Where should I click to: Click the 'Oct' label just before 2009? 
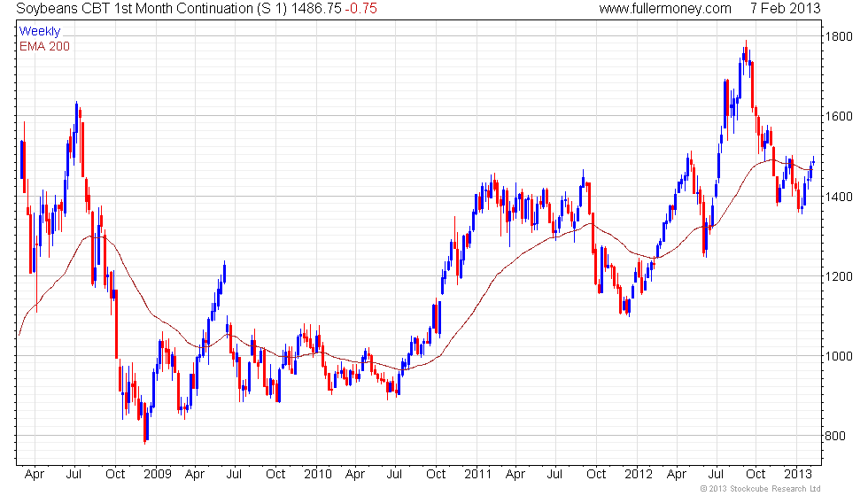coord(115,474)
